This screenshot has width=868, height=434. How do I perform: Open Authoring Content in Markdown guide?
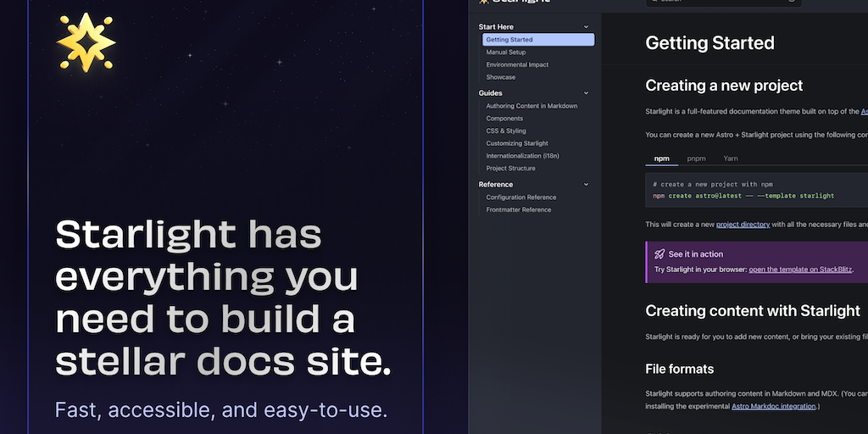click(x=531, y=106)
